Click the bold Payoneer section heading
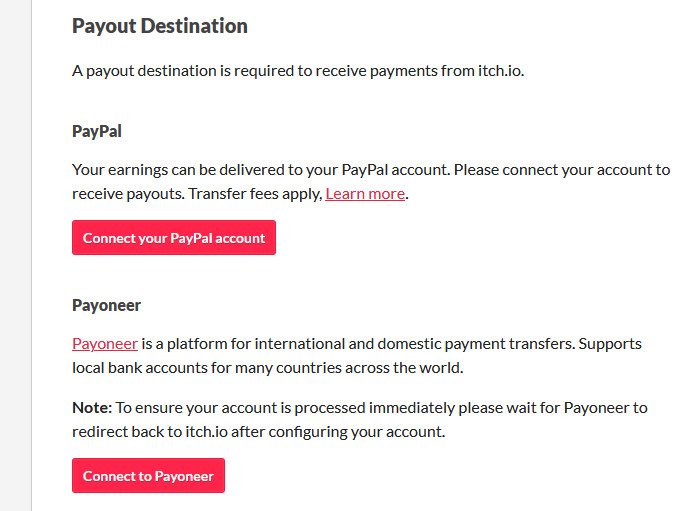692x511 pixels. (x=107, y=305)
